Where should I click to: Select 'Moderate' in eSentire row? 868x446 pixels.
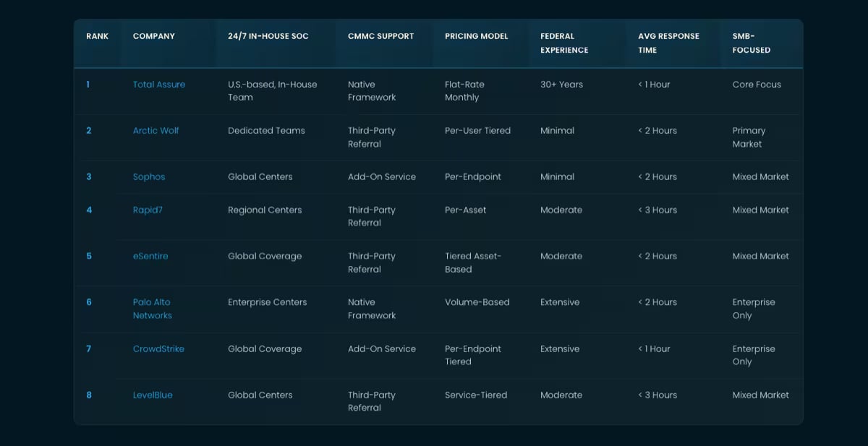coord(561,257)
